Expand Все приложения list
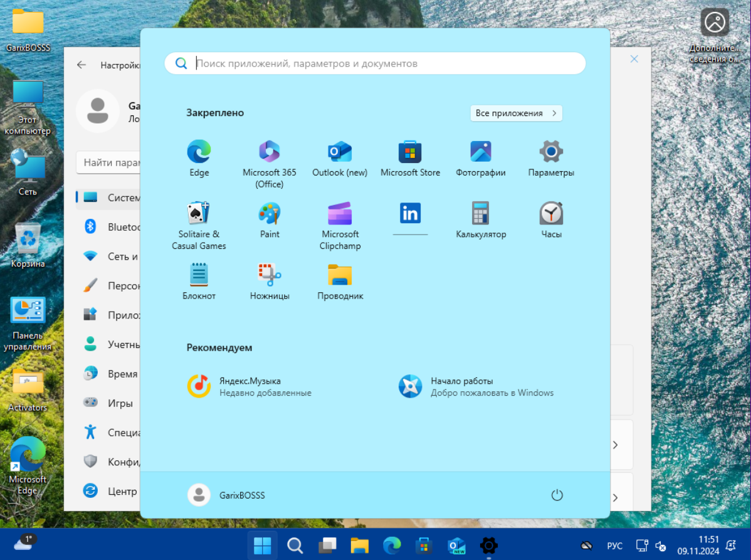Viewport: 751px width, 560px height. pyautogui.click(x=516, y=114)
